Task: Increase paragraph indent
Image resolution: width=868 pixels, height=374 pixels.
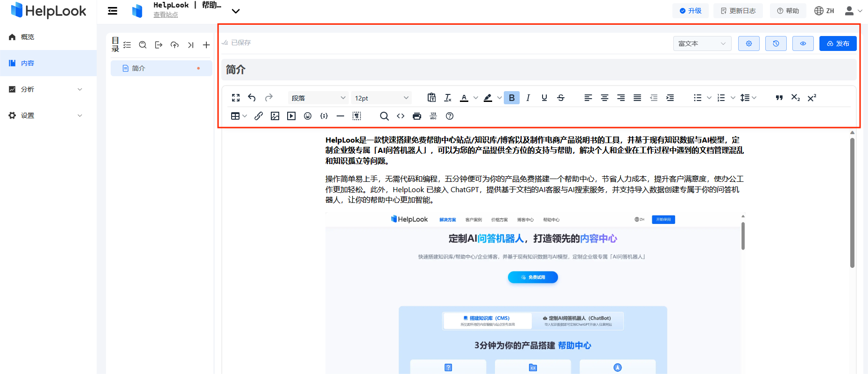Action: pos(670,98)
